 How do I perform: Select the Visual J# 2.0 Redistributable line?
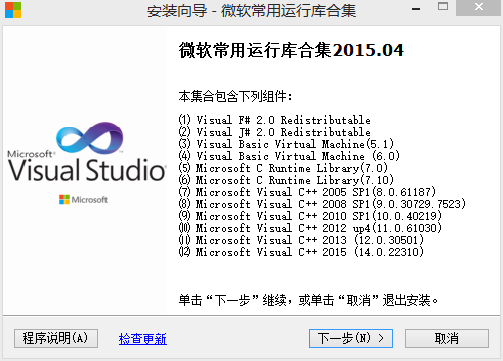point(275,132)
